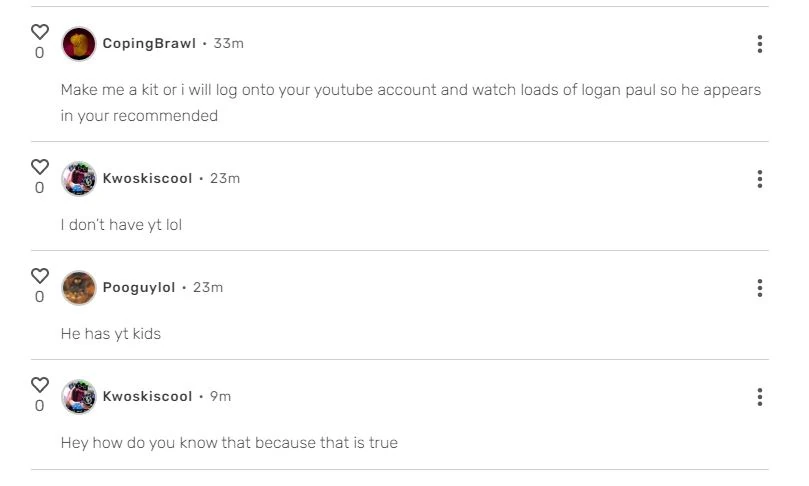
Task: Visit the CopingBrawl username link
Action: click(x=149, y=44)
